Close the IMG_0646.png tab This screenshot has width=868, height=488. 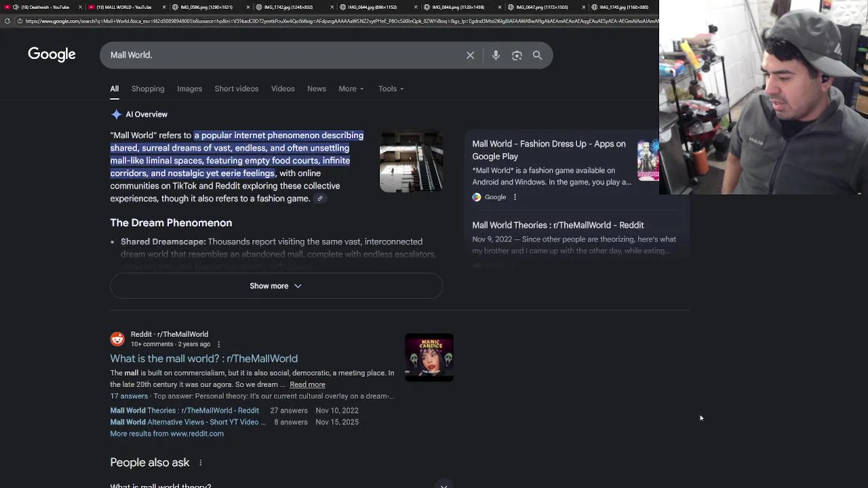tap(500, 7)
